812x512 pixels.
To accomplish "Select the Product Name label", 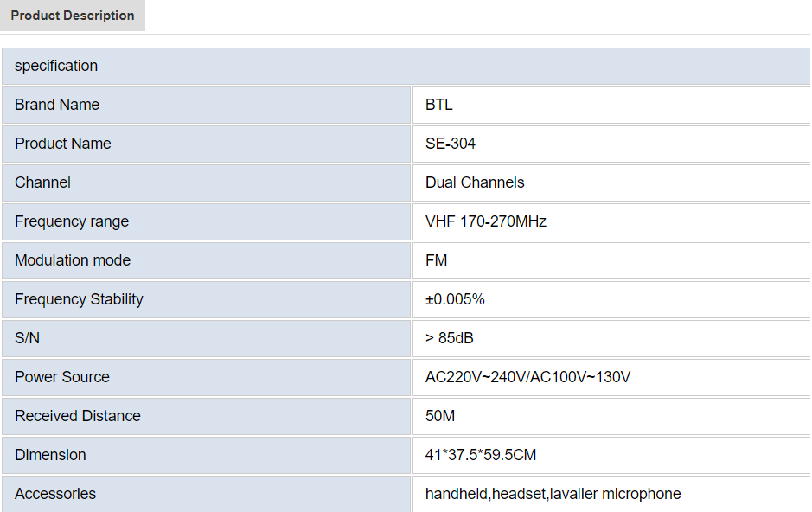I will coord(62,144).
